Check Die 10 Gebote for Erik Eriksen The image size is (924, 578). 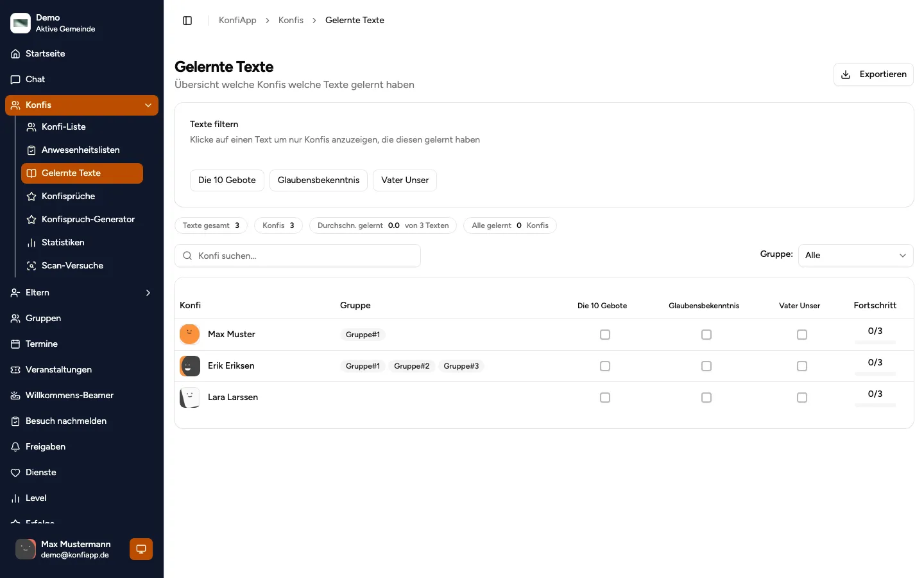click(x=605, y=366)
